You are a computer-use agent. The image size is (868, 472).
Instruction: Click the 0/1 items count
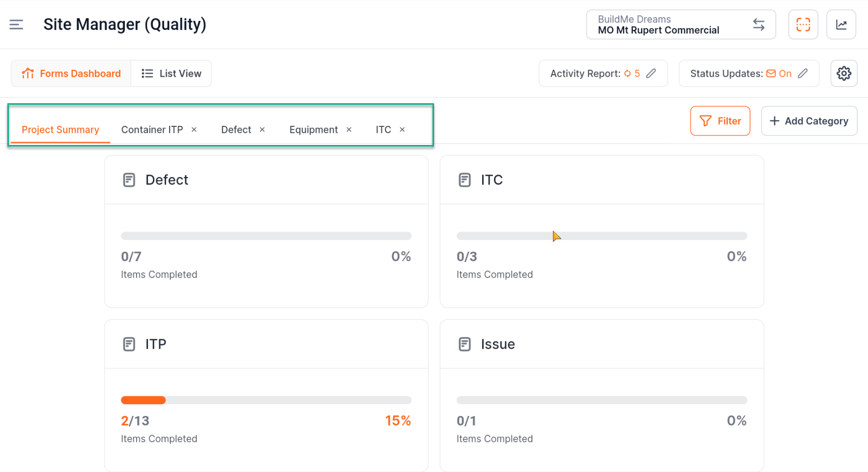(466, 421)
